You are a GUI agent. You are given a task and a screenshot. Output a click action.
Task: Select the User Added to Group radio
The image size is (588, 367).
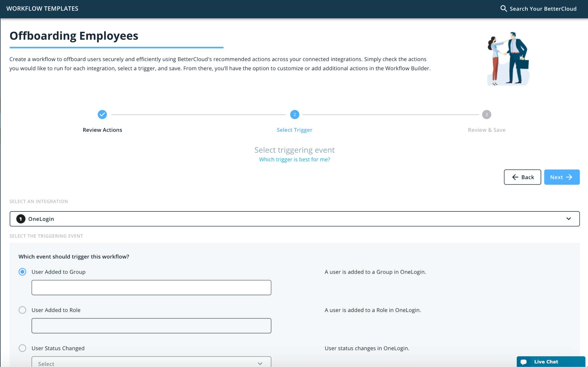pos(22,272)
